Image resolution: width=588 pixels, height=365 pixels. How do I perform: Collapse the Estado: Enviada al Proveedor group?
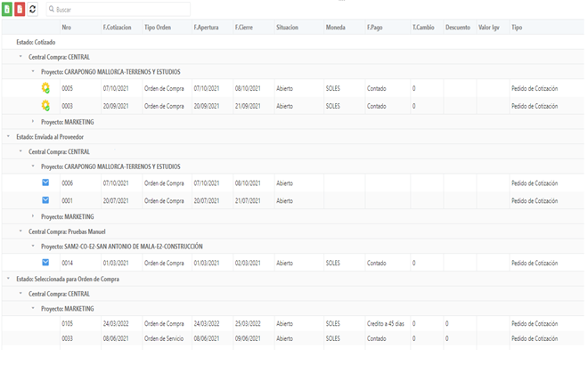[x=8, y=136]
